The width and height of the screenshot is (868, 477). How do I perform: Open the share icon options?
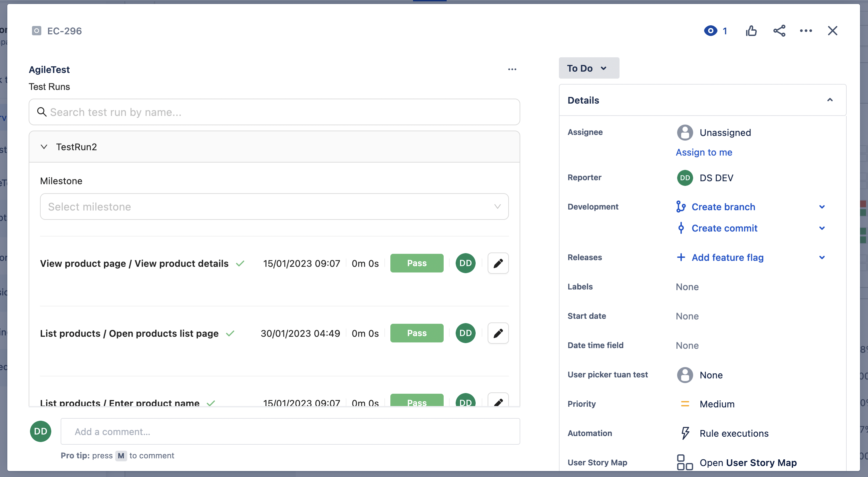click(x=779, y=31)
